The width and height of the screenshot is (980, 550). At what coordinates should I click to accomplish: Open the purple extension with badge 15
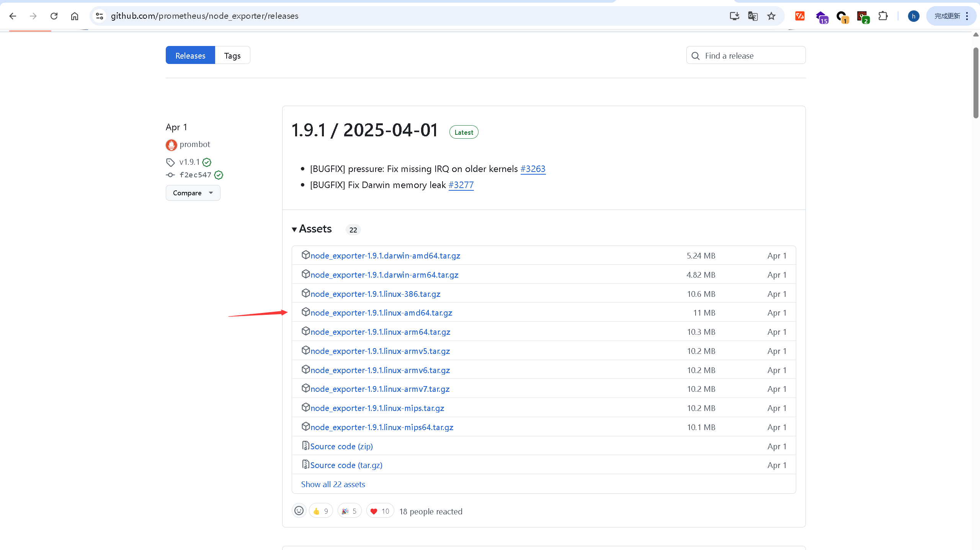[821, 17]
